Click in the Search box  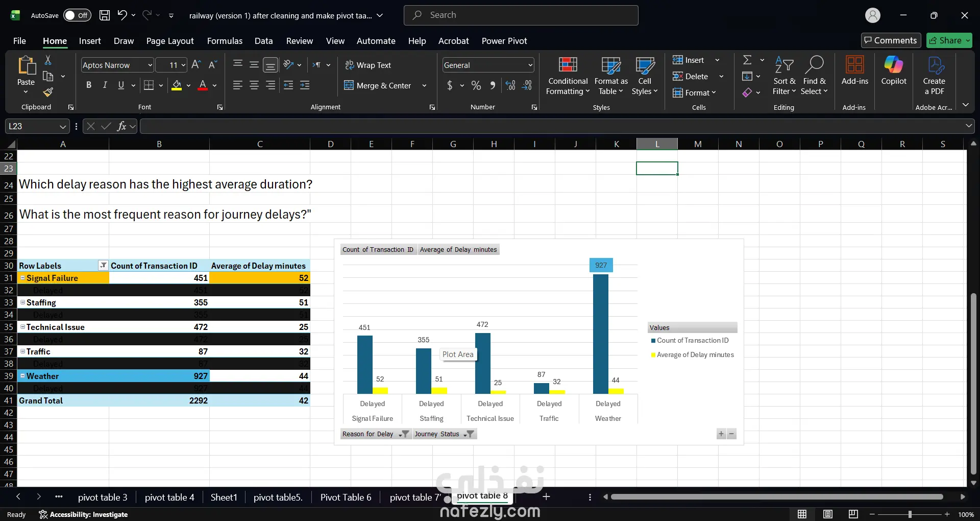521,15
